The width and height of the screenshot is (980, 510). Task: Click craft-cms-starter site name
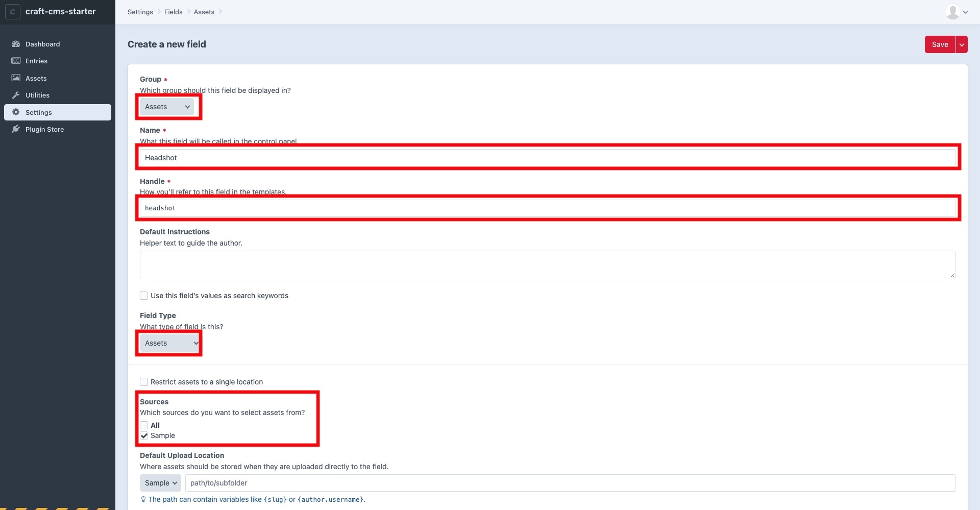[60, 11]
